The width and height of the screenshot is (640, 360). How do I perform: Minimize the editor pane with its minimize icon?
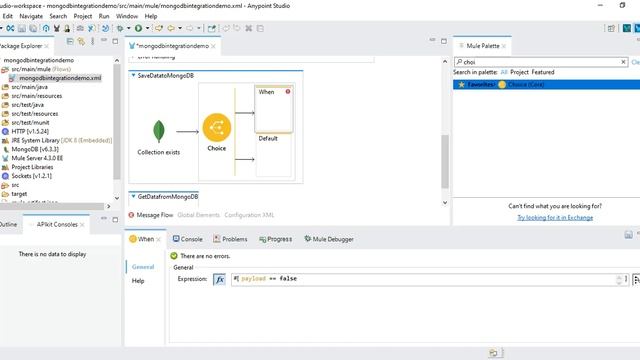point(432,40)
